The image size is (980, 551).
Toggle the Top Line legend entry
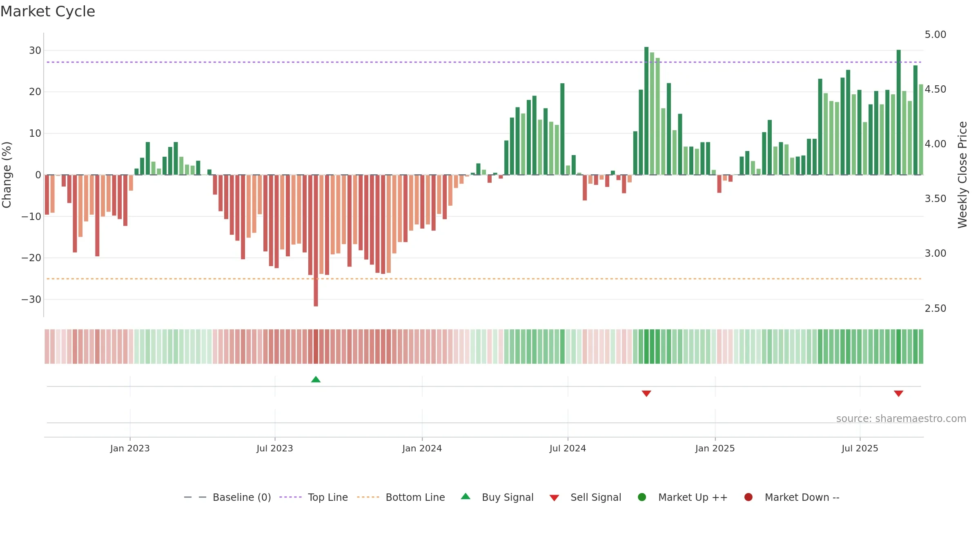314,497
